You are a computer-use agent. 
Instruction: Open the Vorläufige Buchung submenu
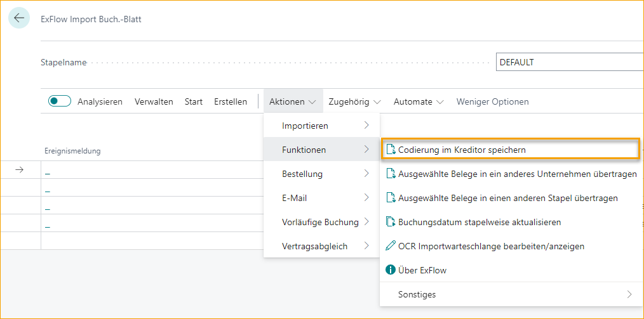[x=321, y=222]
